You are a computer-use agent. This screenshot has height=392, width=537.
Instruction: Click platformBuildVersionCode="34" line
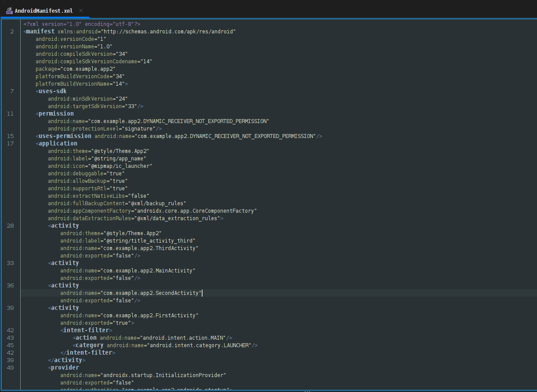80,76
